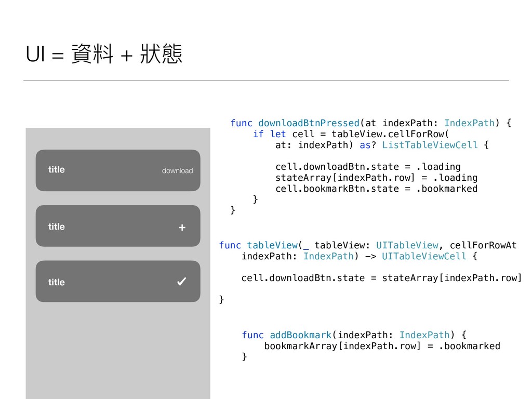Click 'UITableView' parameter type in code

(407, 245)
